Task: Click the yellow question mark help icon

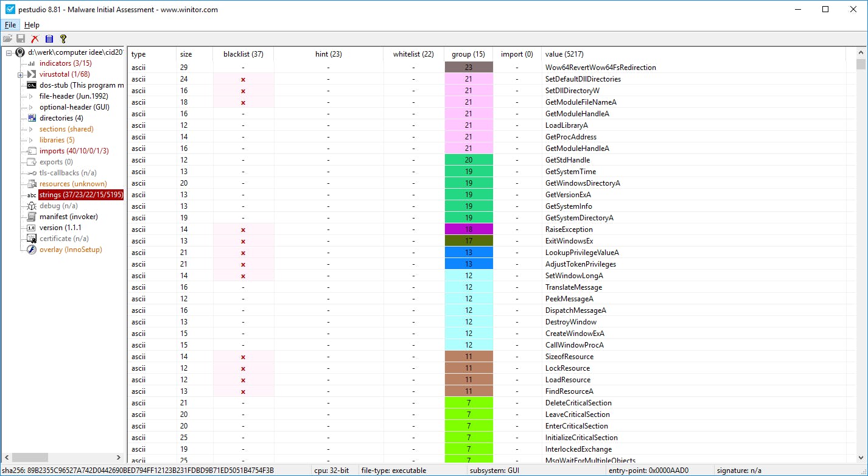Action: click(x=63, y=38)
